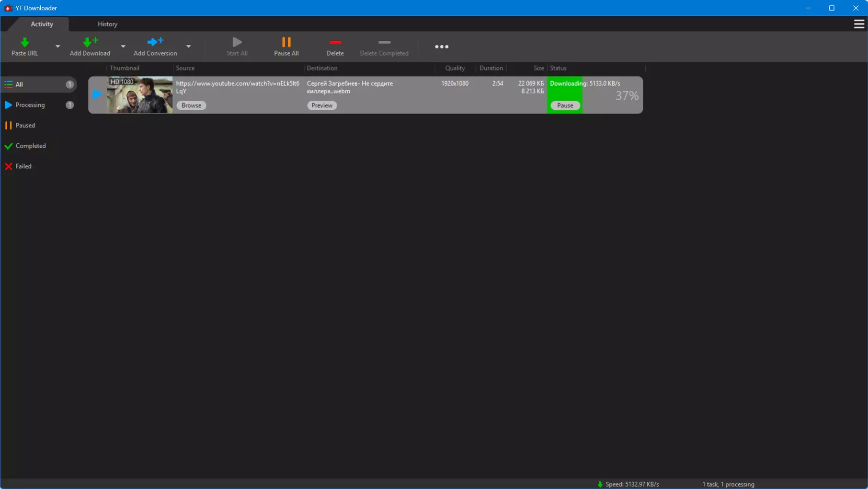Click the Paste URL toolbar icon
The width and height of the screenshot is (868, 489).
[25, 42]
